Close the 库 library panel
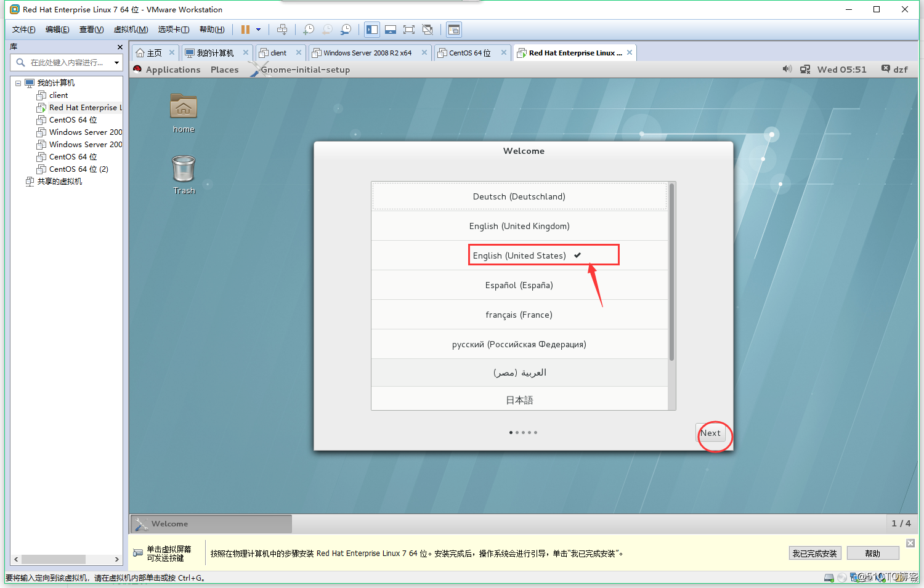Screen dimensions: 924x588 click(x=120, y=47)
